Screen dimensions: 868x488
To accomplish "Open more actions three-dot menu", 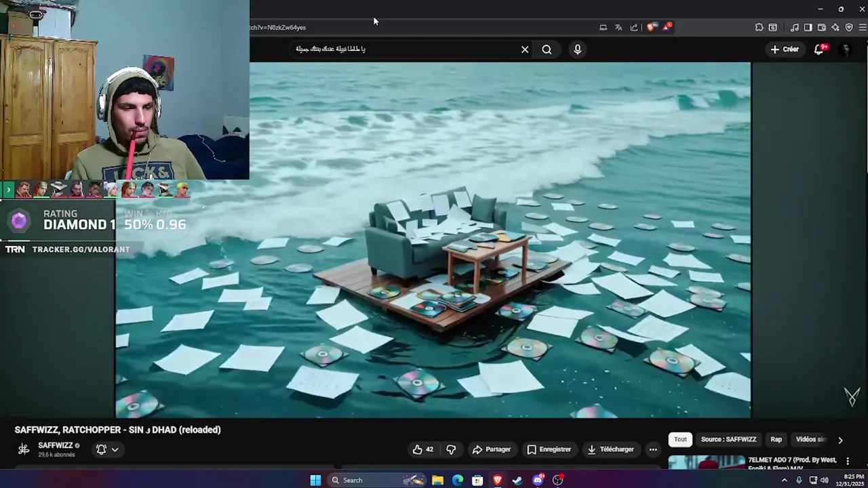I will pyautogui.click(x=653, y=449).
